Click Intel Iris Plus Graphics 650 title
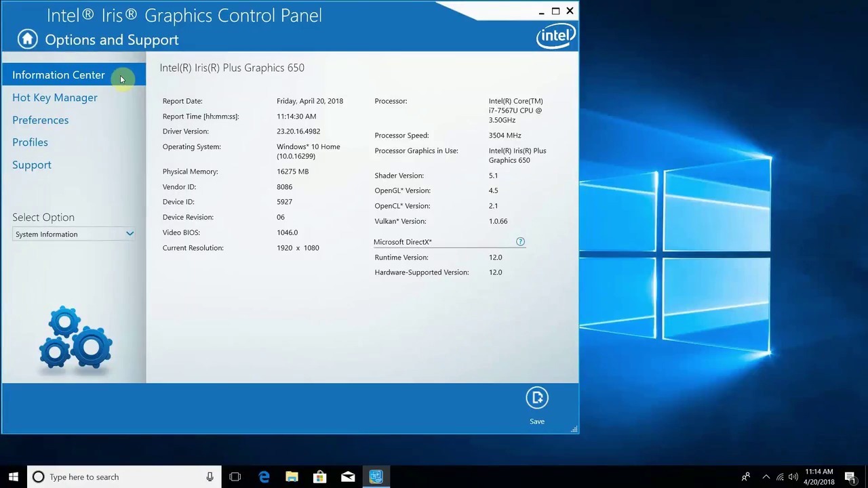 232,68
